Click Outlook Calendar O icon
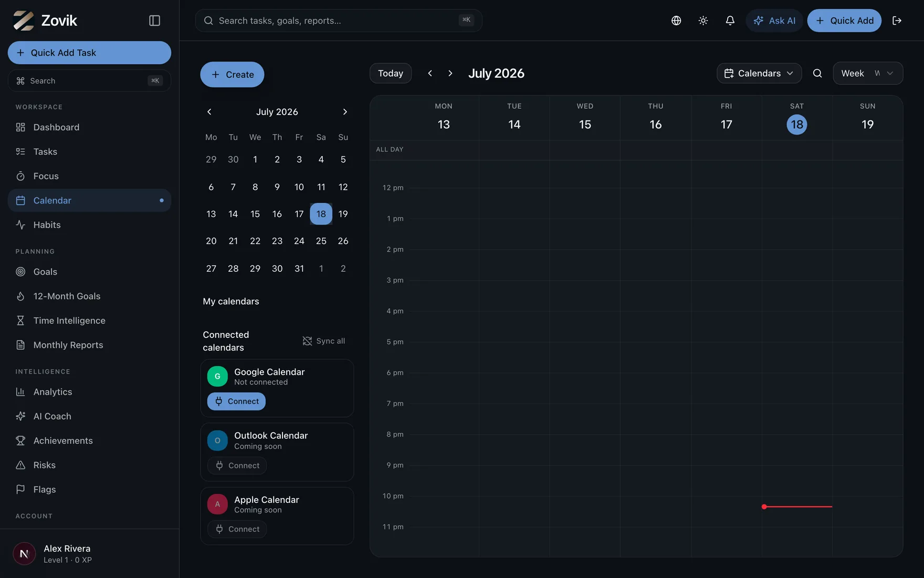 (x=217, y=440)
